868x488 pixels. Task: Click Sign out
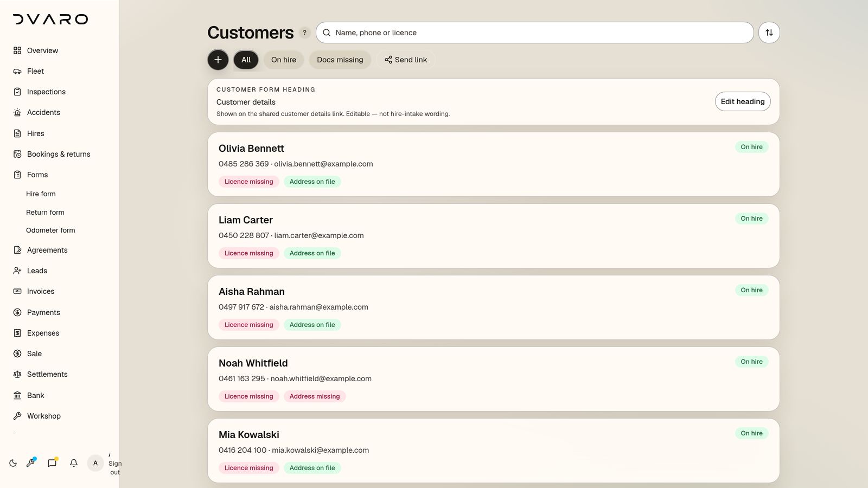click(x=115, y=467)
